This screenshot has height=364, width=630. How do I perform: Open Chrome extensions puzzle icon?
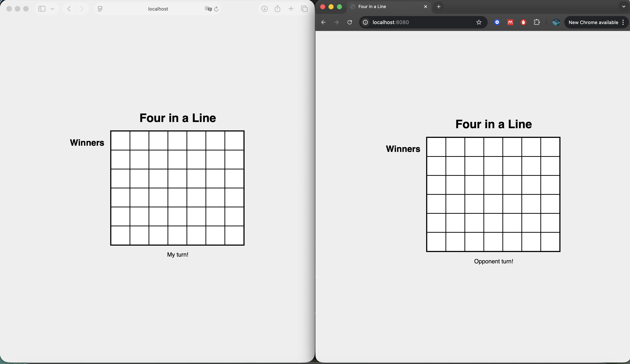click(537, 22)
